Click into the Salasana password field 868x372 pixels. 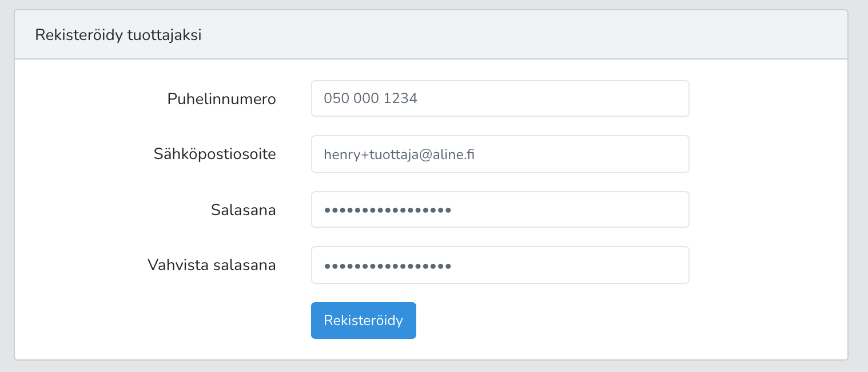coord(500,209)
